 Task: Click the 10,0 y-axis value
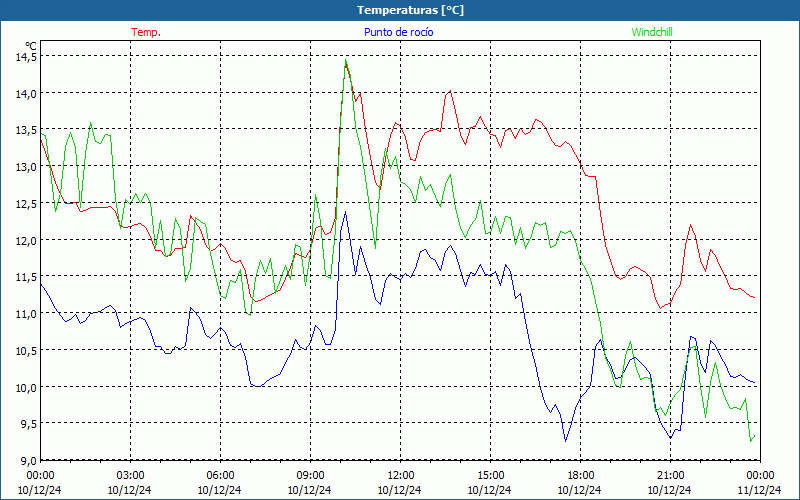click(x=26, y=387)
